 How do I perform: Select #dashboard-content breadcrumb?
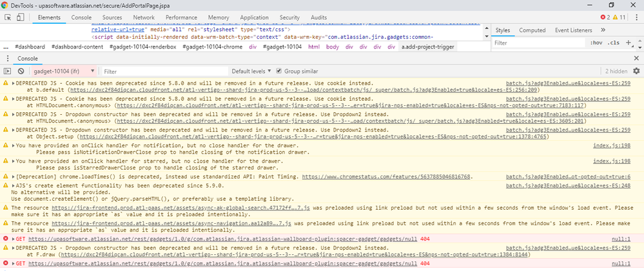77,47
